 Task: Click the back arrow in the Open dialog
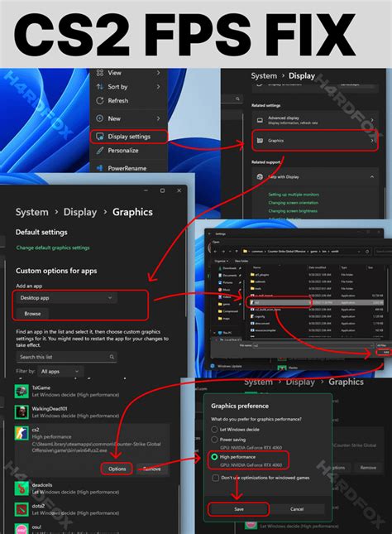[215, 252]
